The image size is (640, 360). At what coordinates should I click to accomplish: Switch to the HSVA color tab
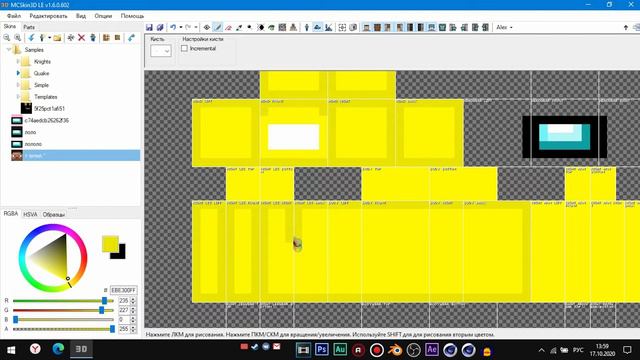click(x=30, y=214)
